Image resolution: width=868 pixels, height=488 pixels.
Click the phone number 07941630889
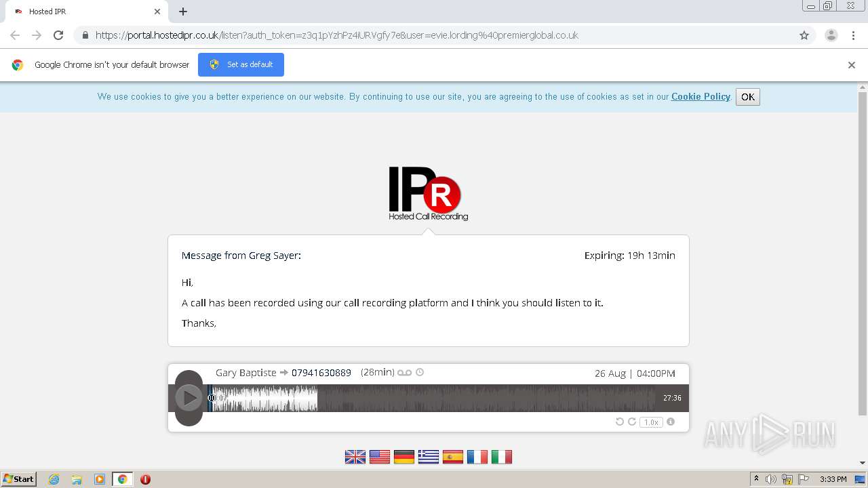tap(321, 373)
